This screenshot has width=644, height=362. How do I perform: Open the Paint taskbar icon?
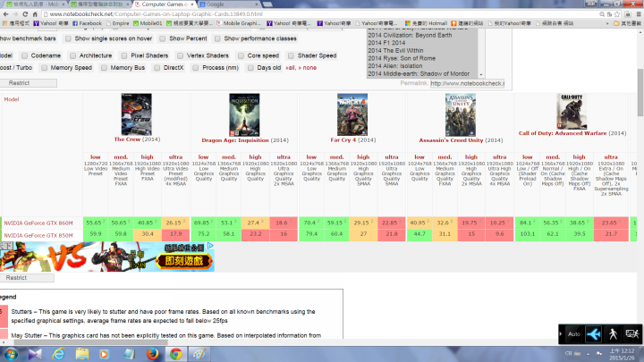[199, 354]
